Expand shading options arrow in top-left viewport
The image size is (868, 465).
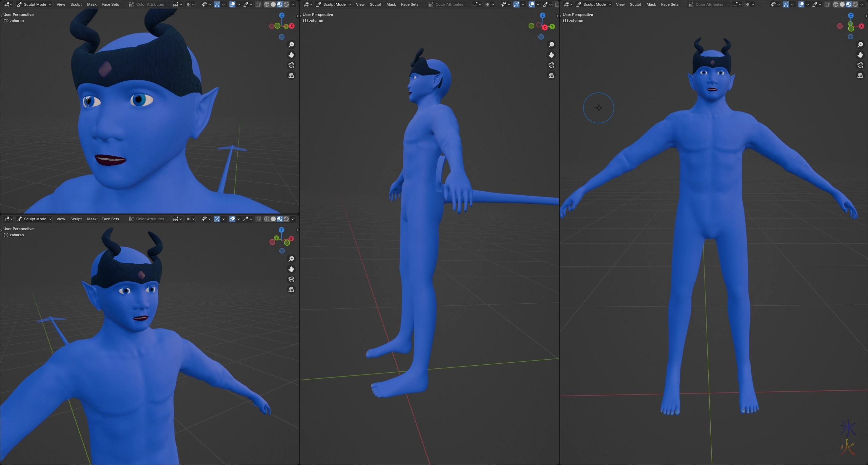[293, 4]
